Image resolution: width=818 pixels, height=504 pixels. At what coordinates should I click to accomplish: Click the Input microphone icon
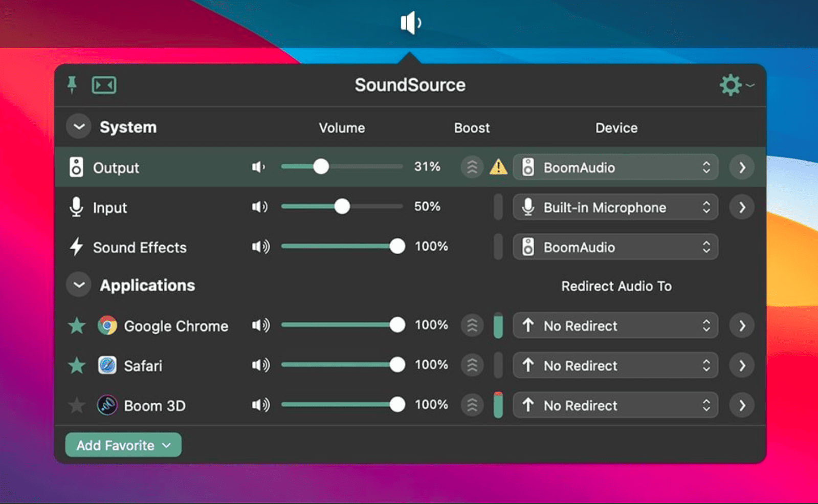point(76,207)
